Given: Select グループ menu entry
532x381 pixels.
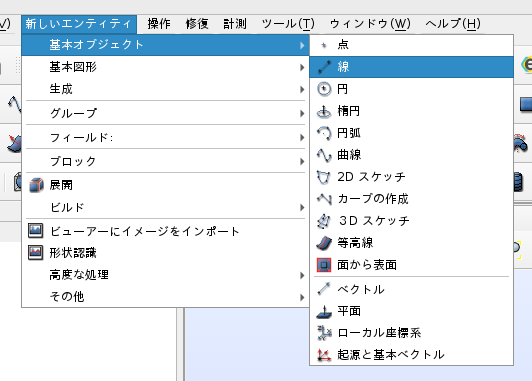Looking at the screenshot, I should pos(165,113).
